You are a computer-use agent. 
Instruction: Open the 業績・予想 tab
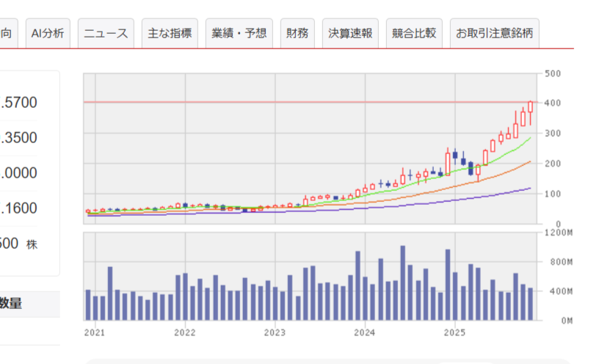pyautogui.click(x=239, y=33)
